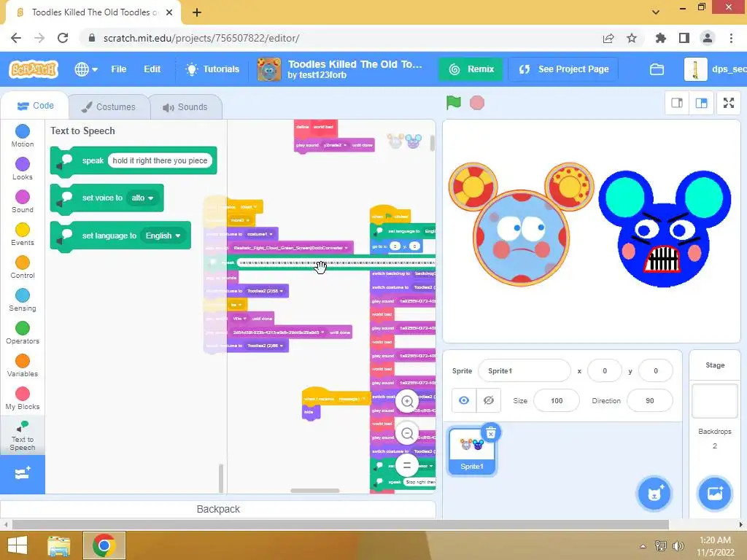
Task: Reset workspace zoom with equals button
Action: (x=407, y=465)
